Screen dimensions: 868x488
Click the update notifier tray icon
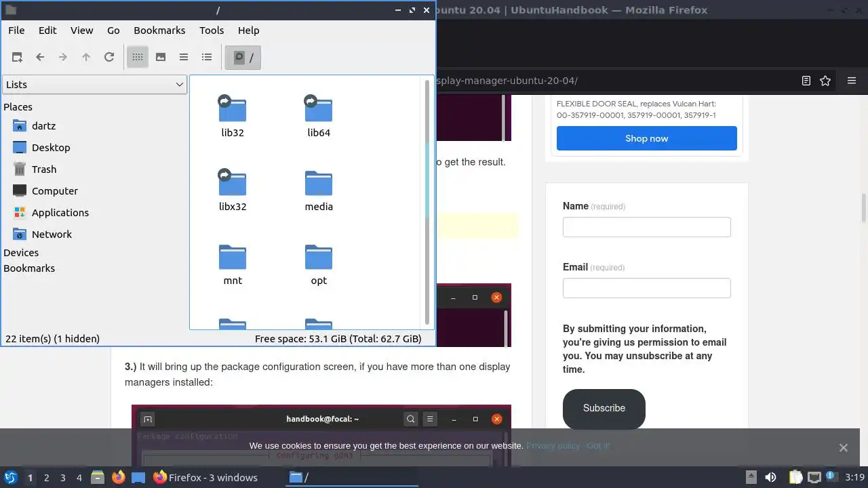(831, 478)
